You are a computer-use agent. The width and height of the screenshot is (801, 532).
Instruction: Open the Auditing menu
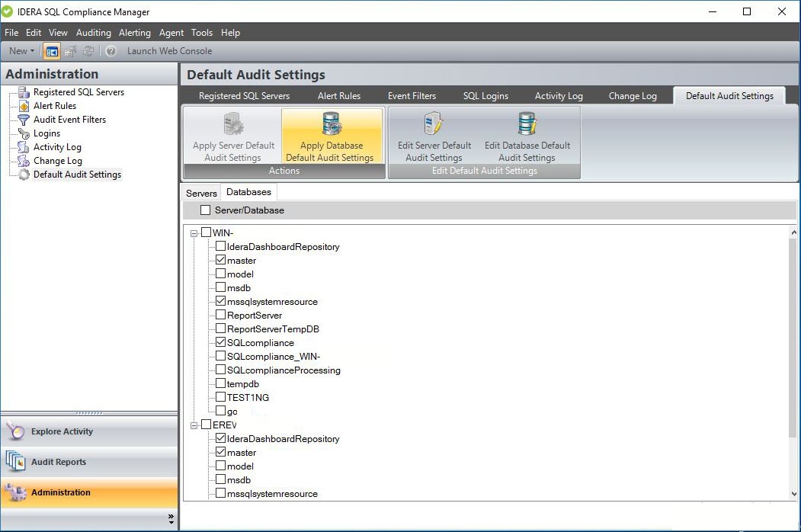(93, 33)
